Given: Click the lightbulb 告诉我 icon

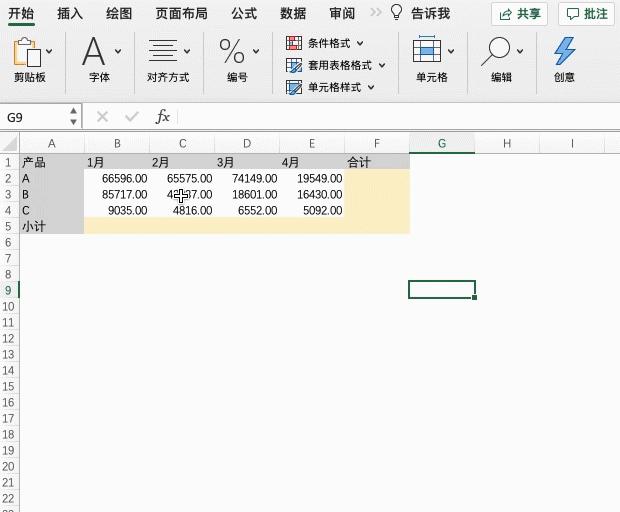Looking at the screenshot, I should tap(396, 12).
